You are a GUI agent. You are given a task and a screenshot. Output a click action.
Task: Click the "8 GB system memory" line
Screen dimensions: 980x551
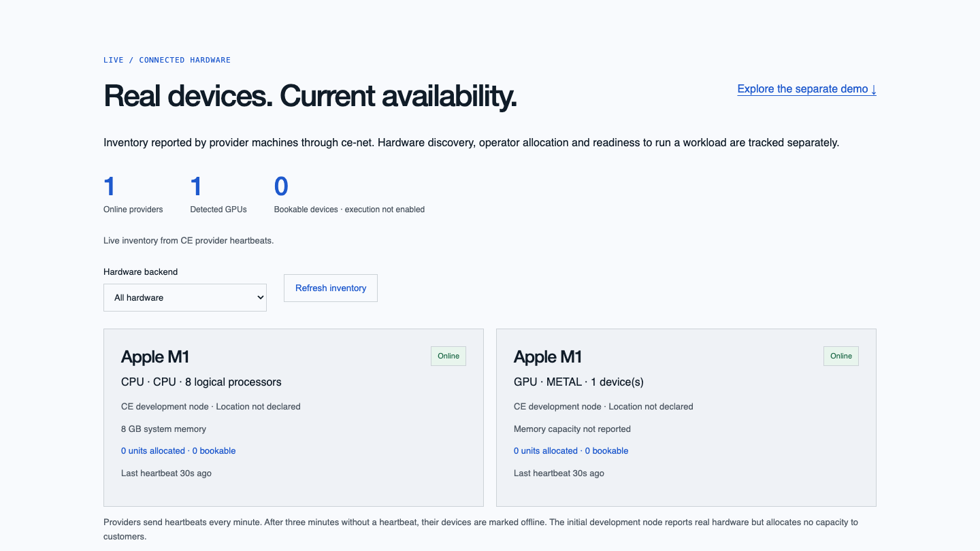point(163,429)
